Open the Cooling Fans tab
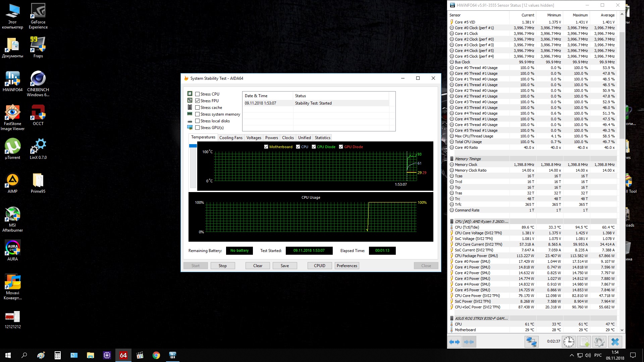 [231, 138]
